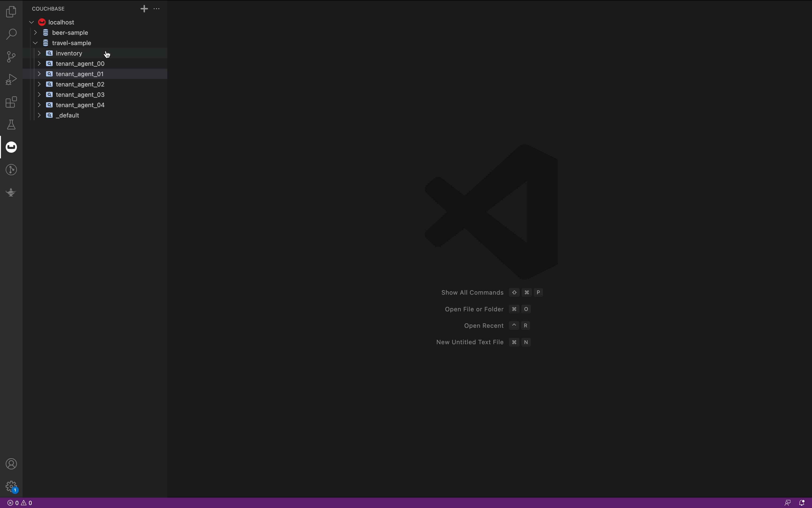Viewport: 812px width, 508px height.
Task: Open notifications bell in status bar
Action: (802, 503)
